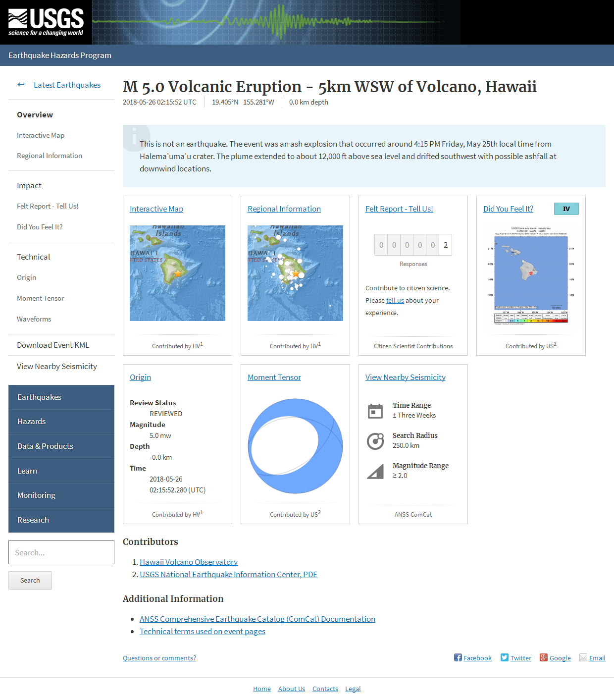This screenshot has width=614, height=700.
Task: Click the Facebook icon
Action: 458,657
